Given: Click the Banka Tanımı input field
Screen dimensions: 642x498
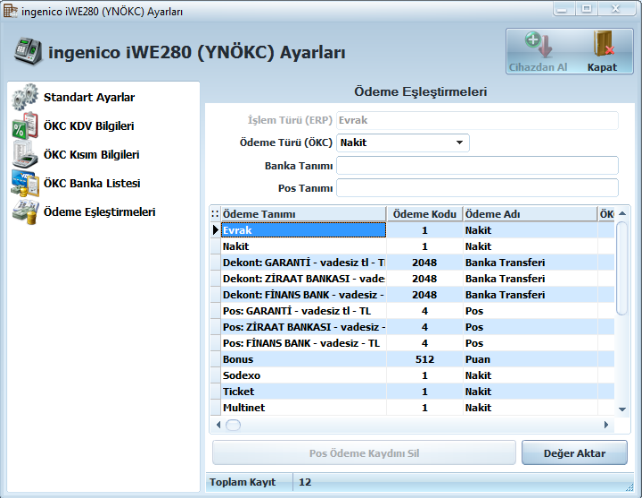Looking at the screenshot, I should [477, 166].
